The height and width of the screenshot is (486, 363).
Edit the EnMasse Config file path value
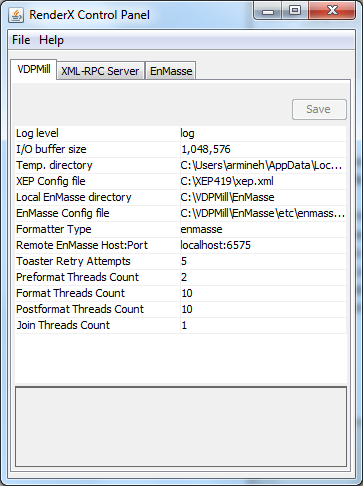[263, 213]
